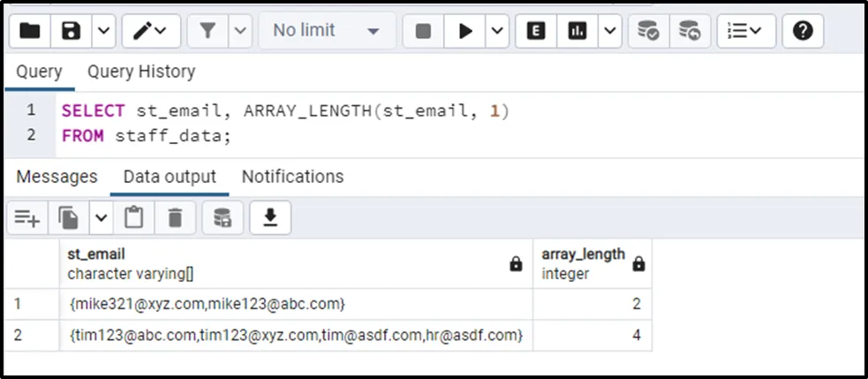Click the Explain query E icon
The width and height of the screenshot is (868, 379).
pos(536,32)
